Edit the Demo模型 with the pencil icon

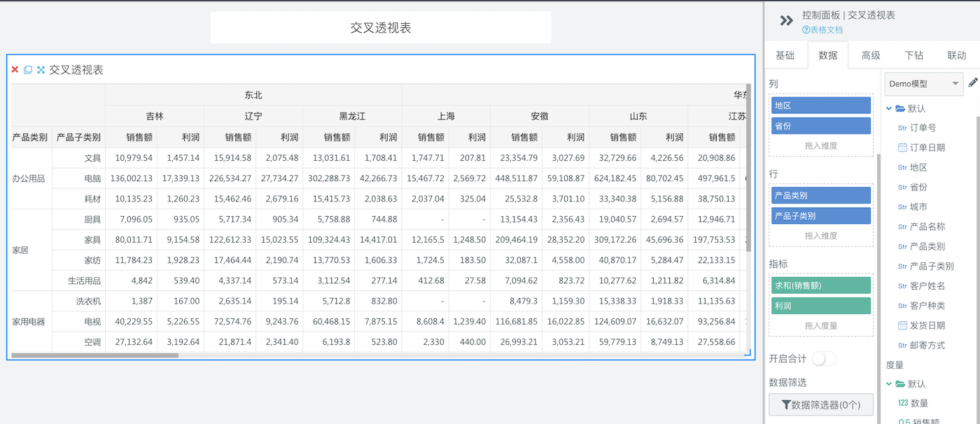tap(973, 83)
